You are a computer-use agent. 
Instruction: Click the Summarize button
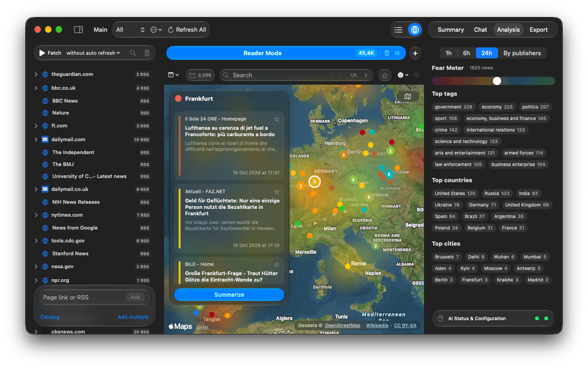click(x=229, y=294)
